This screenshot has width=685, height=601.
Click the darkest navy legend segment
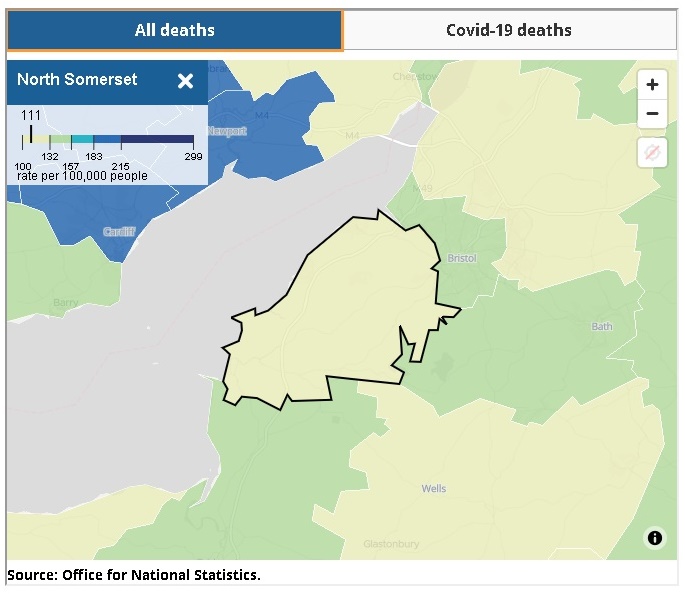coord(157,139)
